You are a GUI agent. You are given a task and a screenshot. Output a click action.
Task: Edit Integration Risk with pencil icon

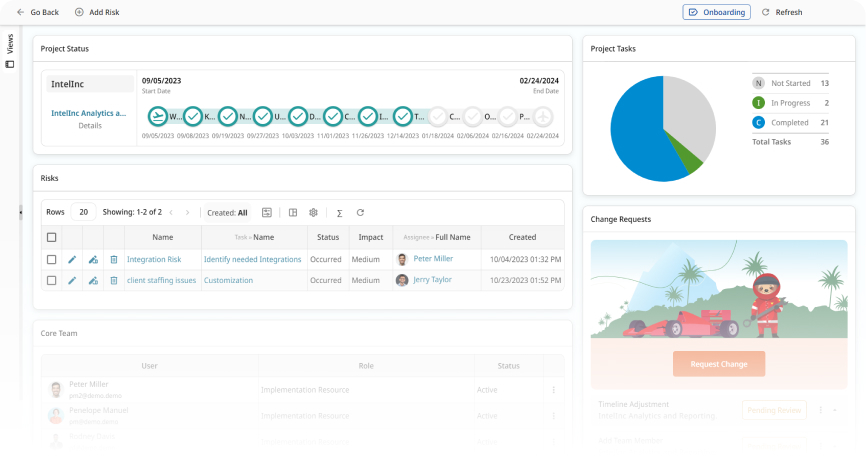[72, 259]
